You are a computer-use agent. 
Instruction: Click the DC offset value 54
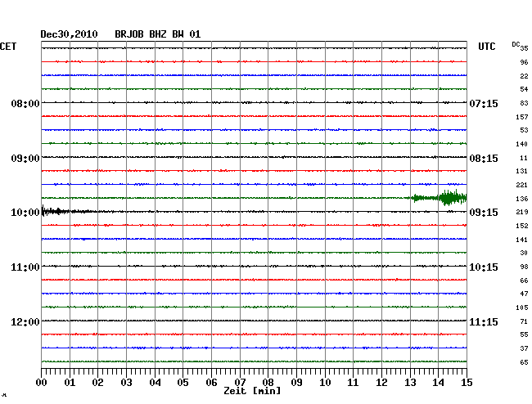[x=524, y=89]
